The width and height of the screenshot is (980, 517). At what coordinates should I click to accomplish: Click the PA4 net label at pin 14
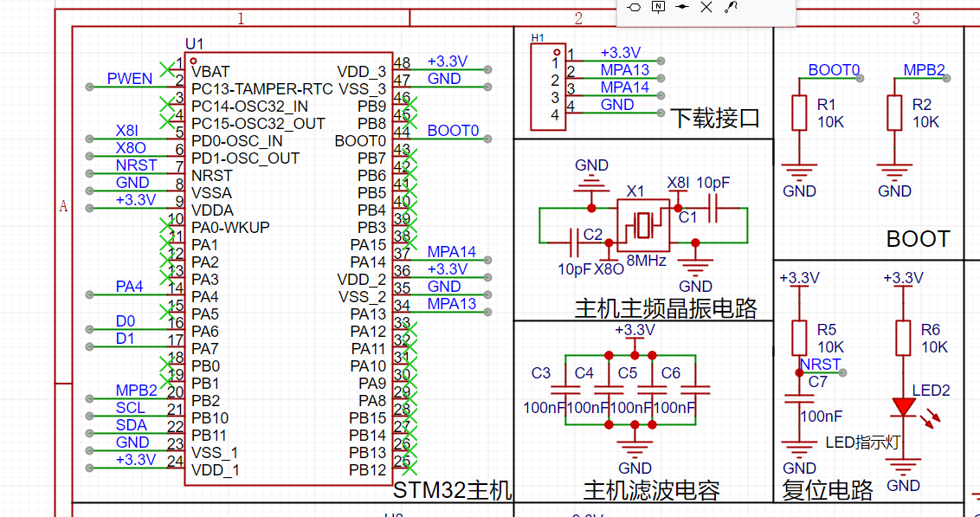coord(129,287)
